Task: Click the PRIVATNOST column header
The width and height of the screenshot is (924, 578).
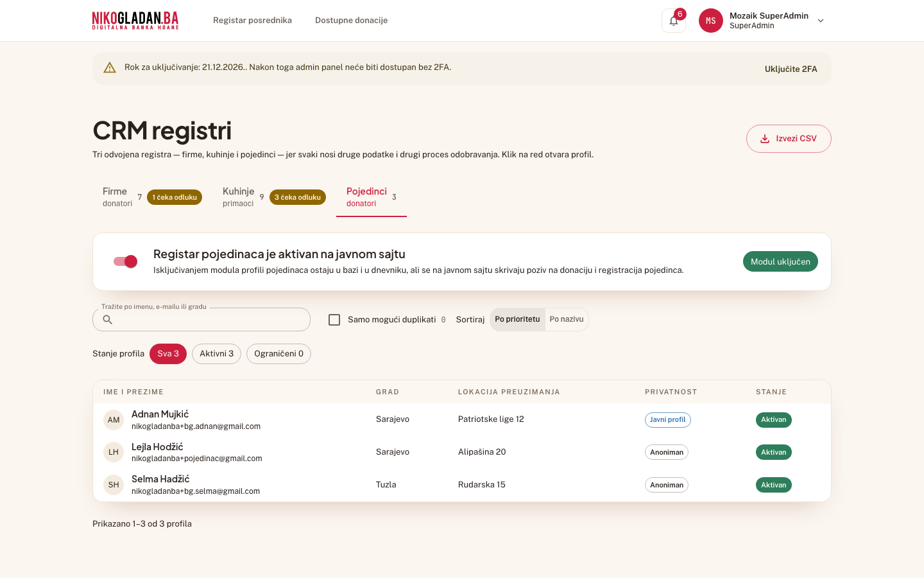Action: [671, 392]
